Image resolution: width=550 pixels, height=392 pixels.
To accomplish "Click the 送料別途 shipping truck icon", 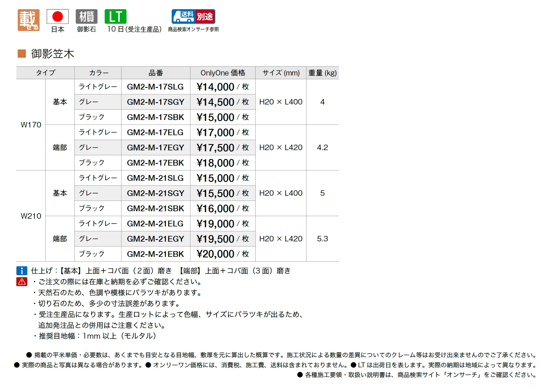I will pyautogui.click(x=193, y=16).
